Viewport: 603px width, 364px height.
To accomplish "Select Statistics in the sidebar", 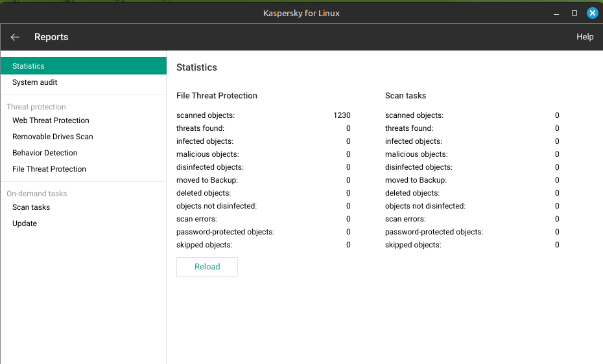I will tap(84, 65).
